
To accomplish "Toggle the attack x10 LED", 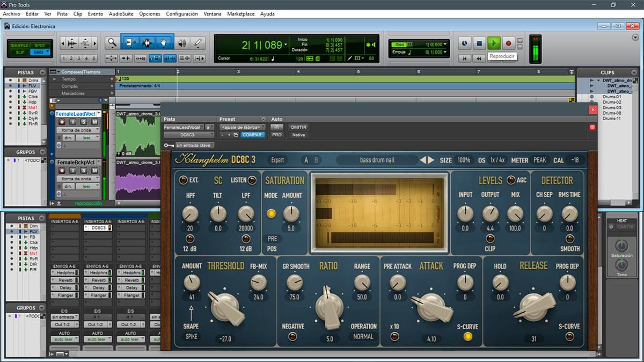I will (394, 337).
